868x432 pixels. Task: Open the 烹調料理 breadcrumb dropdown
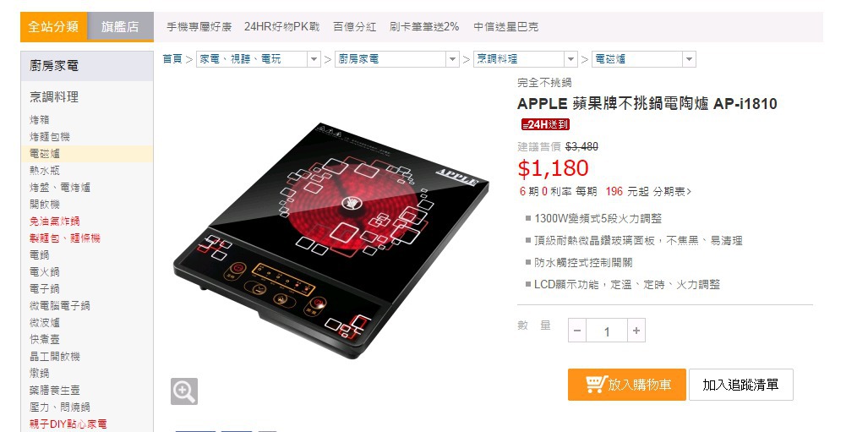tap(570, 59)
